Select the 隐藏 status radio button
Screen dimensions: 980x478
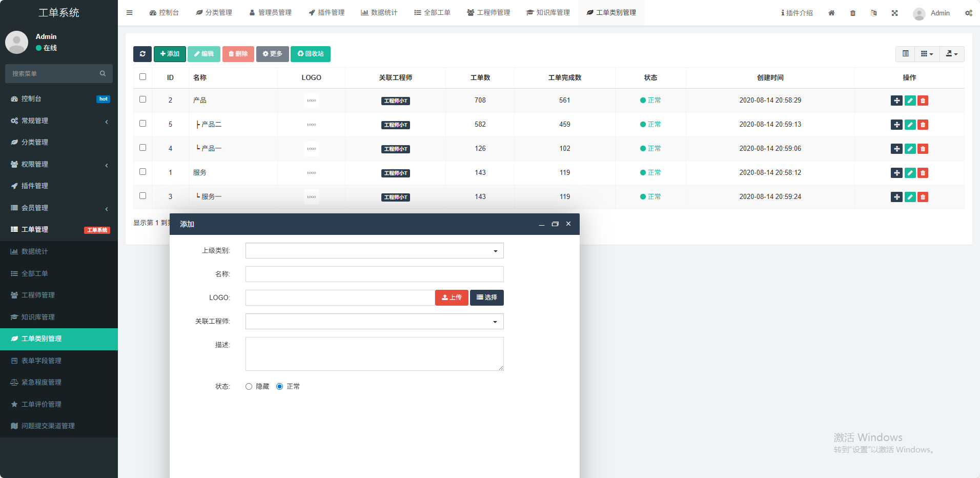249,387
